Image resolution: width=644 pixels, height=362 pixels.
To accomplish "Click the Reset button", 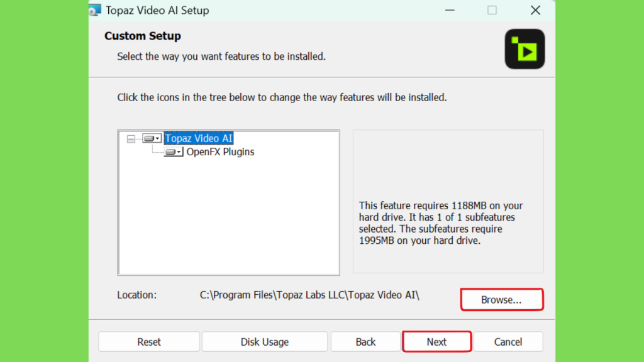I will click(x=148, y=342).
